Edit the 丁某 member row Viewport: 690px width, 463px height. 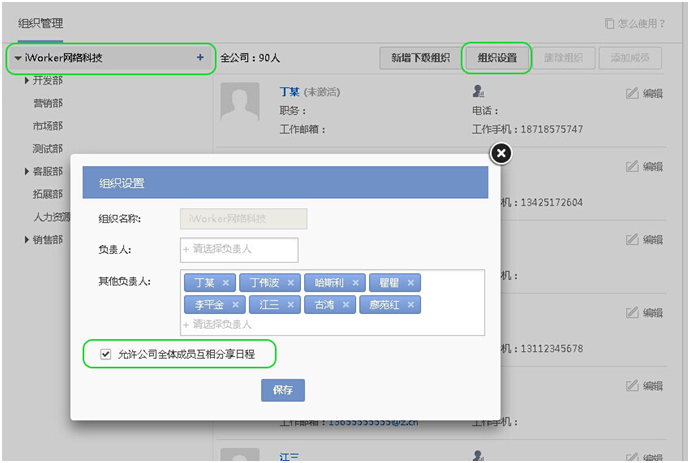tap(645, 93)
